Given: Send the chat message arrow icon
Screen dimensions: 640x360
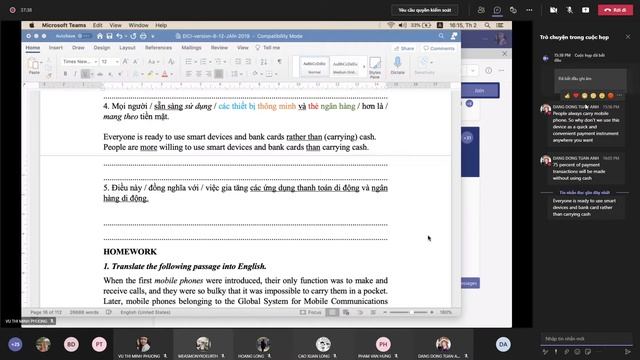Looking at the screenshot, I should (627, 351).
